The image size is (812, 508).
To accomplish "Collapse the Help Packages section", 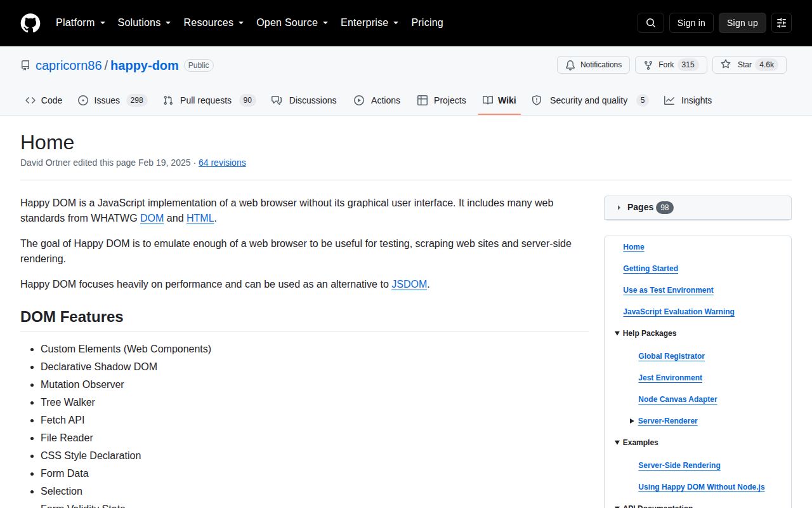I will [645, 333].
